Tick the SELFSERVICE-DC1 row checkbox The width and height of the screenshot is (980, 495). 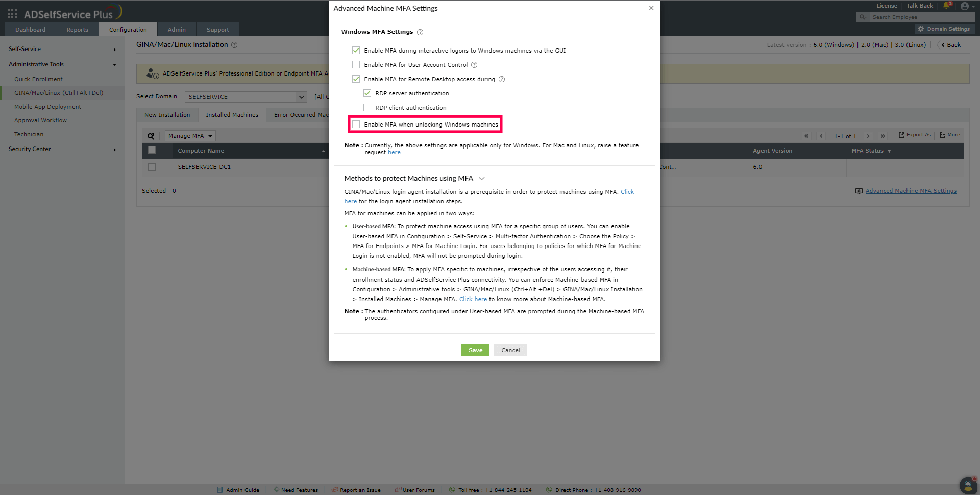[152, 167]
